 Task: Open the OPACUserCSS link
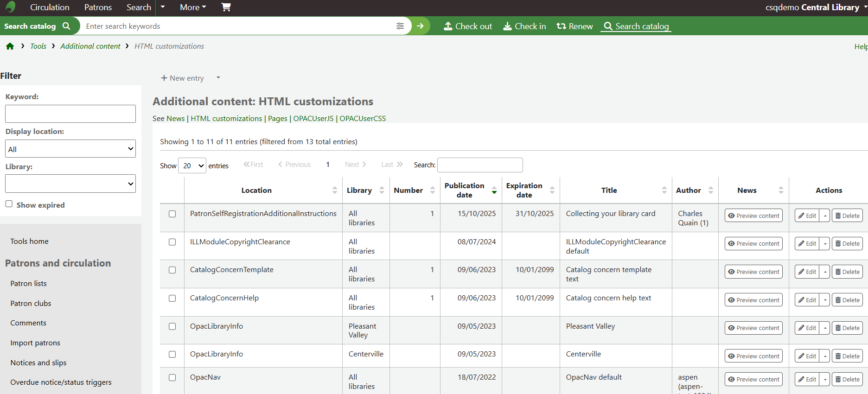363,119
